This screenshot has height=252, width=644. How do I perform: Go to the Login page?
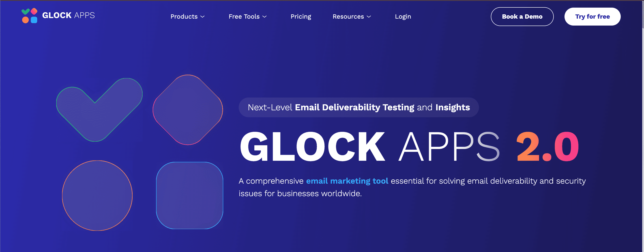(x=403, y=17)
